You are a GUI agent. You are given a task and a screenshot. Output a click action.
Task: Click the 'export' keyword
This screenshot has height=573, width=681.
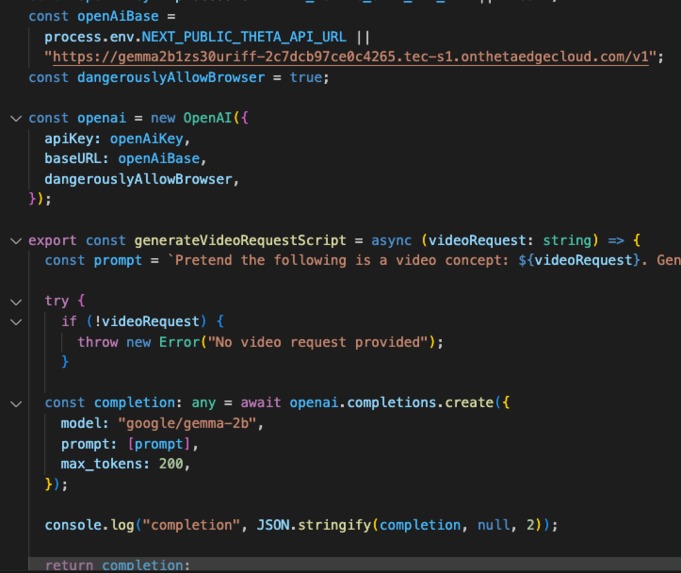click(x=52, y=240)
